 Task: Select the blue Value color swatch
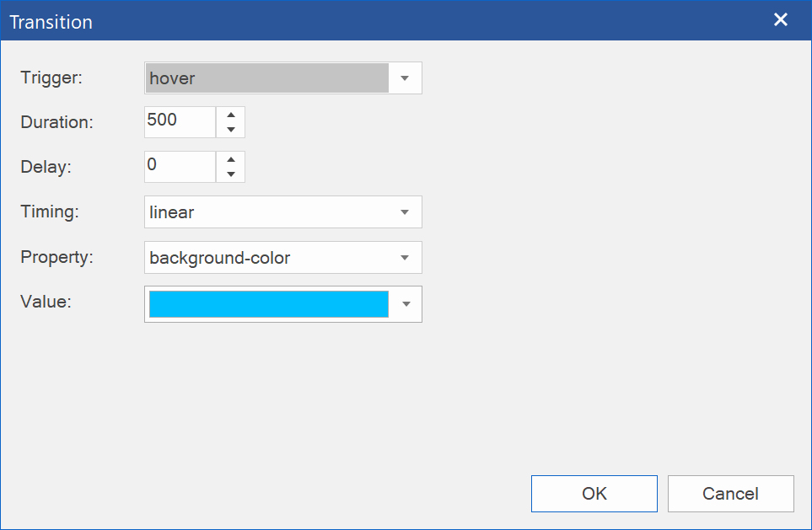point(268,304)
